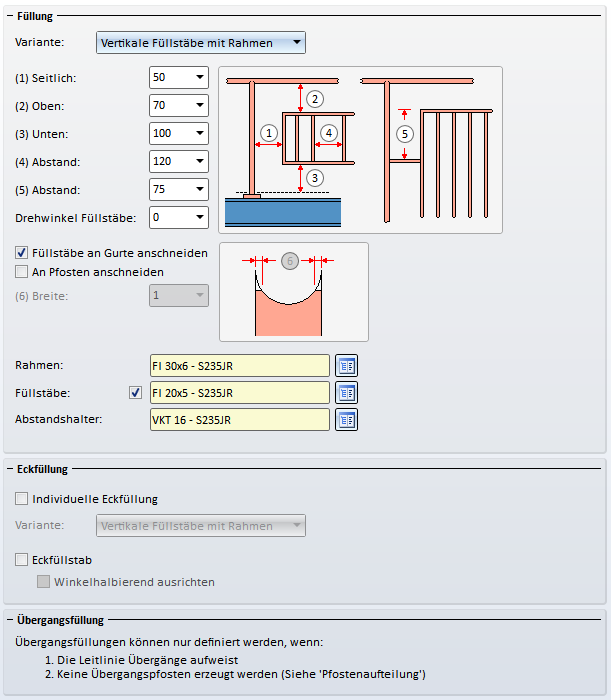
Task: Collapse the Übergangsfüllung section
Action: coord(10,620)
